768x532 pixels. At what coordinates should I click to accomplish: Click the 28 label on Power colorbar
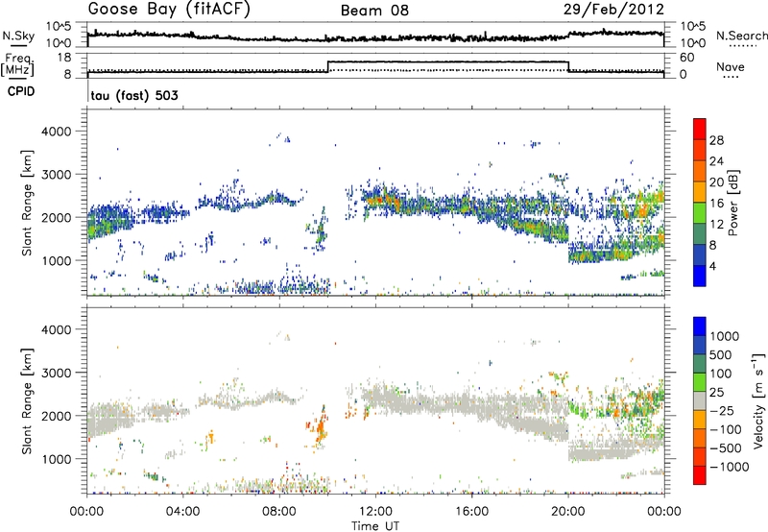[x=716, y=140]
